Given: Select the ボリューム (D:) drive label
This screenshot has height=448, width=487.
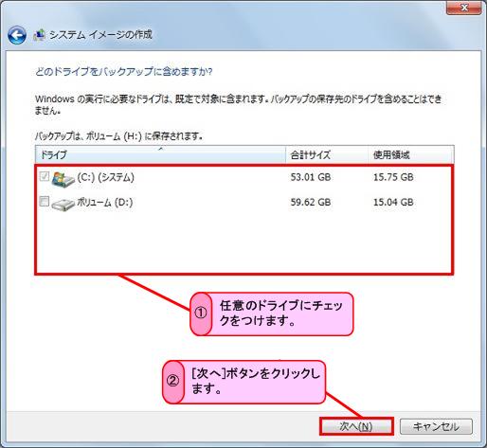Looking at the screenshot, I should coord(105,202).
